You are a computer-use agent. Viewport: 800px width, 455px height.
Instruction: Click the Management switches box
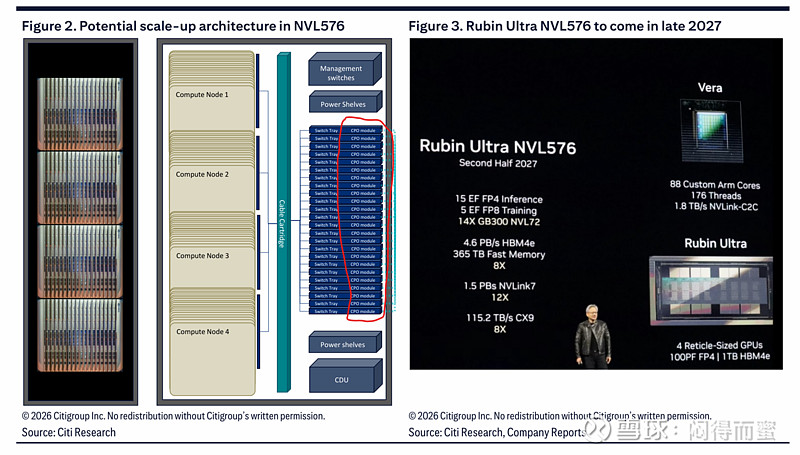(x=344, y=69)
